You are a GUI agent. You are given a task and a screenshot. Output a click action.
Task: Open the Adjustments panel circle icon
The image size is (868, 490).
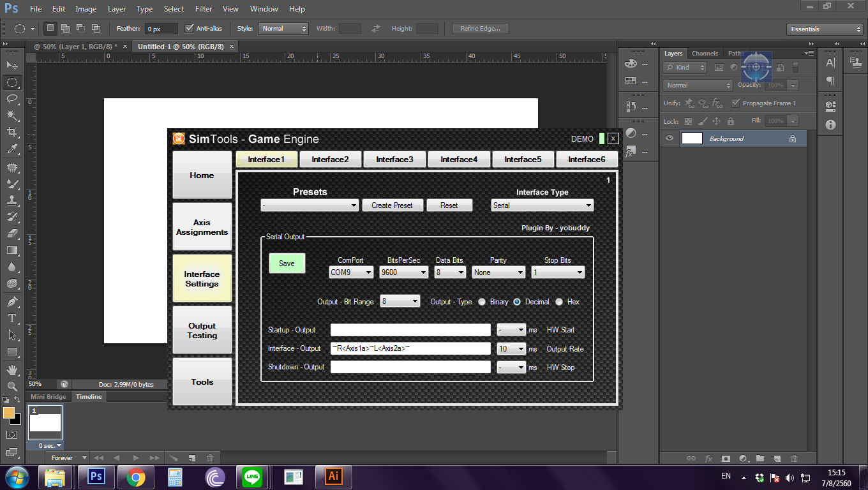631,133
